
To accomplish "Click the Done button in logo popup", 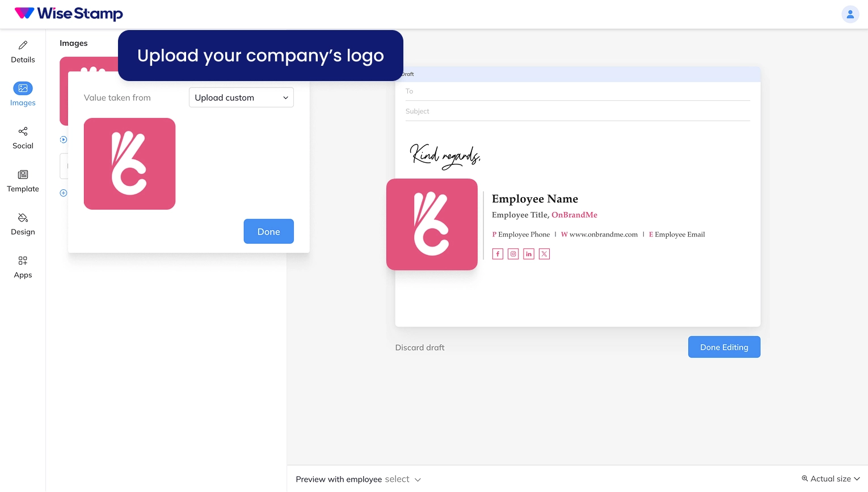I will [x=268, y=231].
